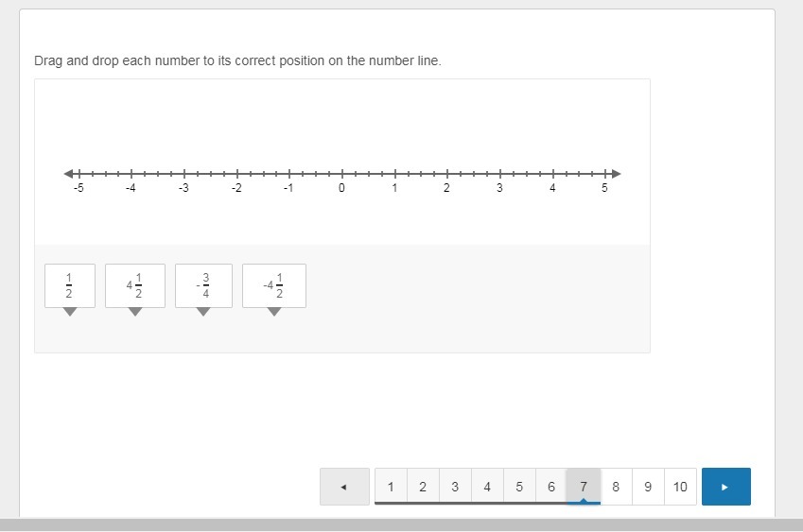
Task: Go to question 2
Action: pyautogui.click(x=423, y=487)
